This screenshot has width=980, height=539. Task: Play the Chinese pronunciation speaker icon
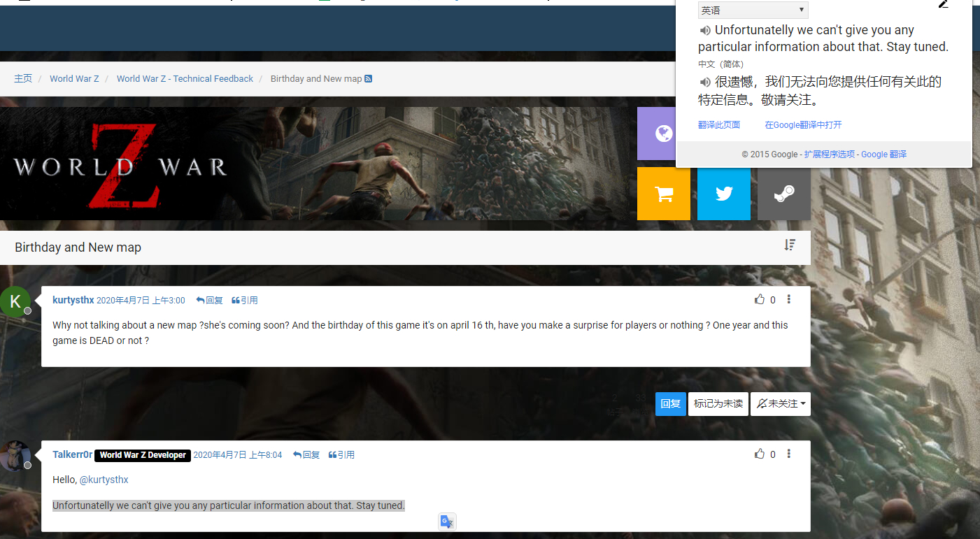[x=705, y=82]
